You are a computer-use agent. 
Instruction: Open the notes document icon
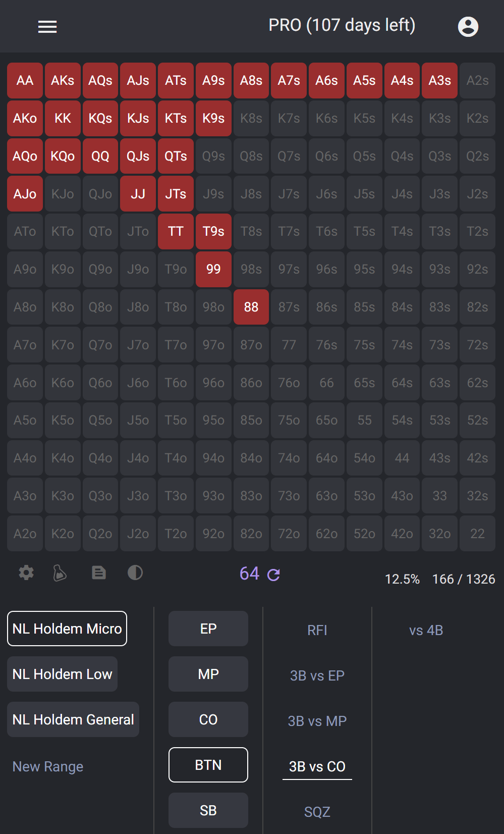pos(99,572)
